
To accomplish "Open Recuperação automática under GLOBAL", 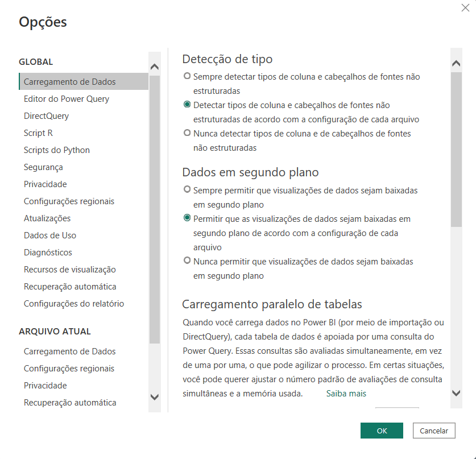I will tap(70, 286).
